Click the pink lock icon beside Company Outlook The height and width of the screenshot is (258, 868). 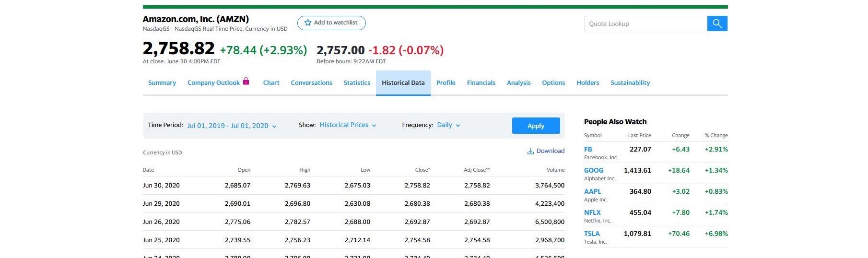point(246,81)
